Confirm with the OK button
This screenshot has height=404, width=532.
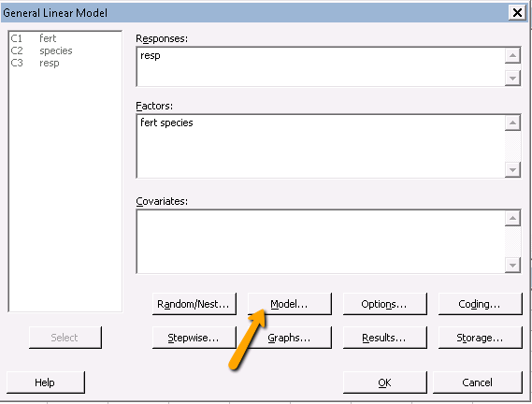coord(385,382)
